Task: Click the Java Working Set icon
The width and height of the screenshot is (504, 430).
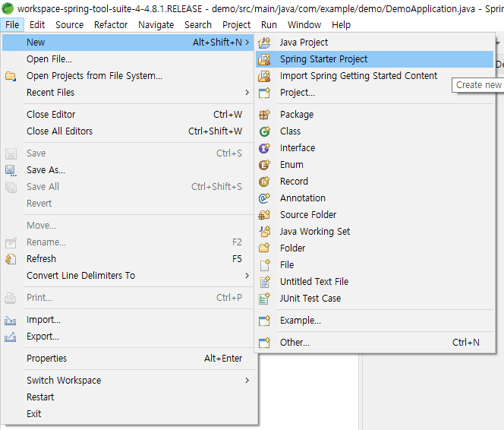Action: [x=264, y=232]
